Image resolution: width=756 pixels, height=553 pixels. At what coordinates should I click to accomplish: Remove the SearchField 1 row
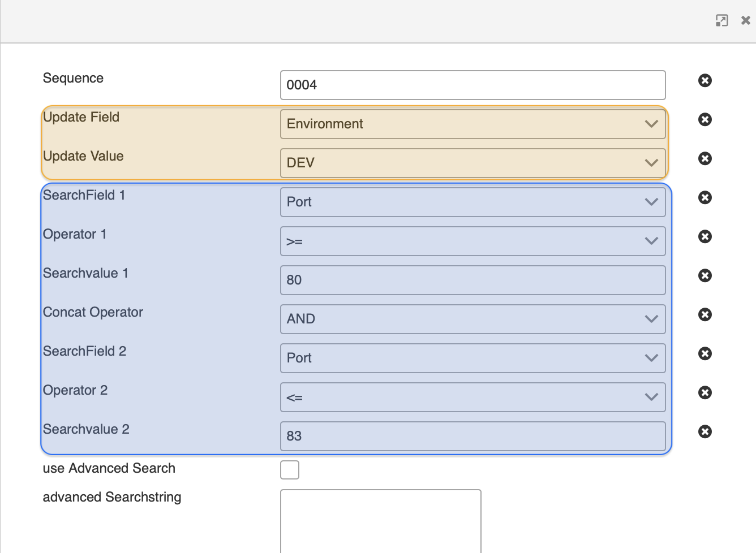coord(705,197)
